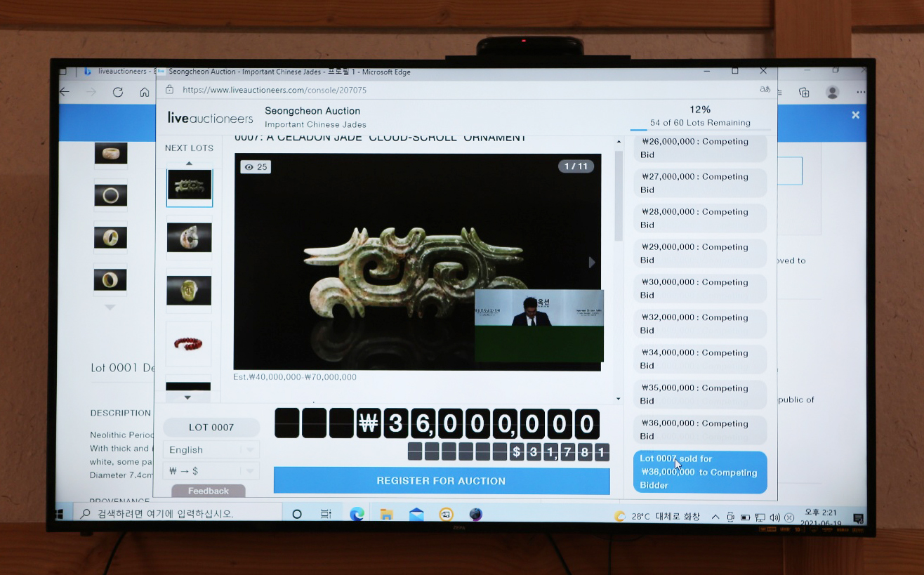The image size is (924, 575).
Task: Click the ₩28,000,000 competing bid entry
Action: pyautogui.click(x=700, y=218)
